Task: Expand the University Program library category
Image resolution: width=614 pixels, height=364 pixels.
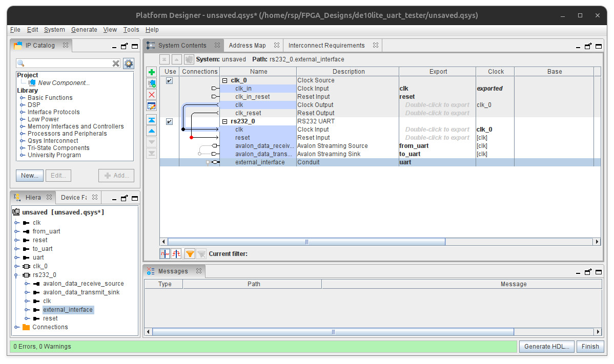Action: [x=23, y=155]
